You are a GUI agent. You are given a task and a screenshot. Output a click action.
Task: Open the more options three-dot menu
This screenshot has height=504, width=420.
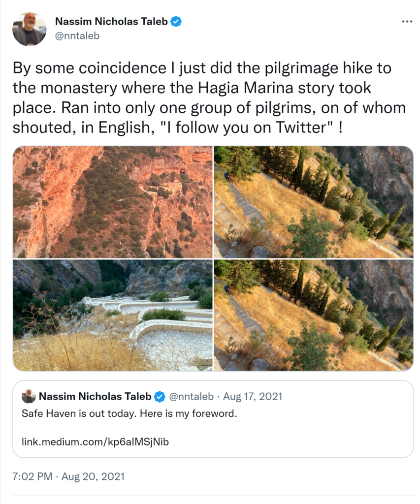[407, 22]
